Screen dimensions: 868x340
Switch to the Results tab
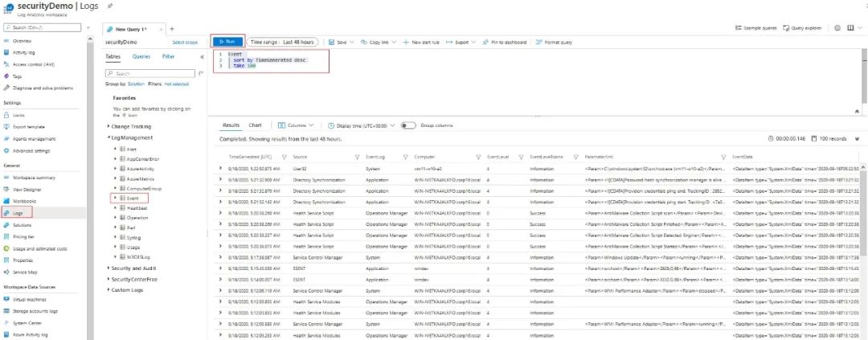[231, 125]
